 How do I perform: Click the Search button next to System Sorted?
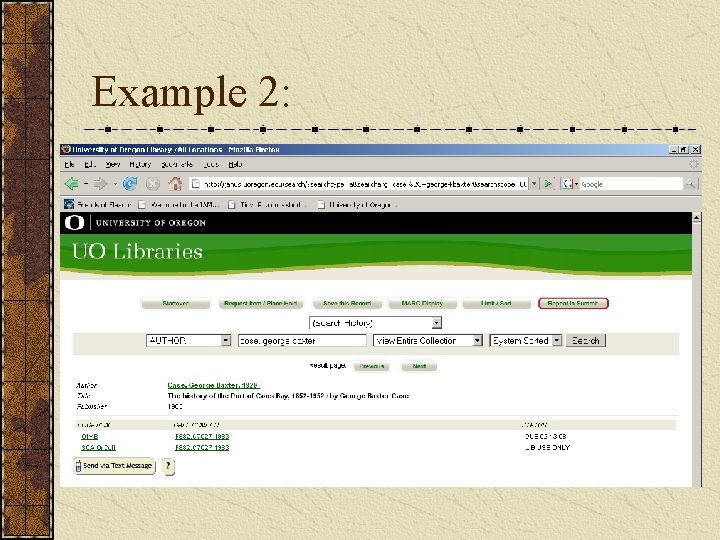point(586,341)
